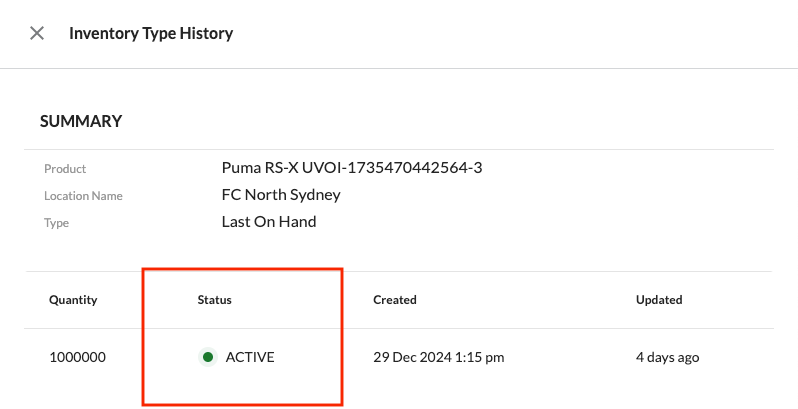
Task: Click the Status column header
Action: coord(214,299)
